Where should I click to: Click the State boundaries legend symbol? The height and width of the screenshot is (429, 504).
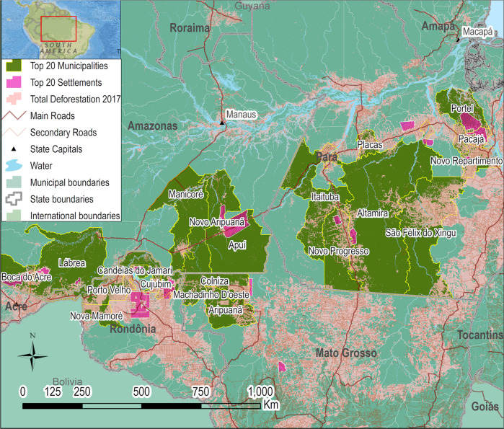15,199
